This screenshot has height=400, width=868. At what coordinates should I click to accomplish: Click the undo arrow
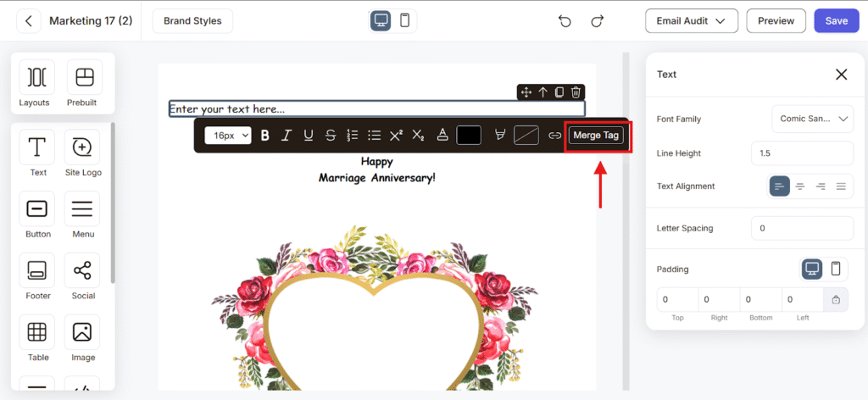pos(565,21)
